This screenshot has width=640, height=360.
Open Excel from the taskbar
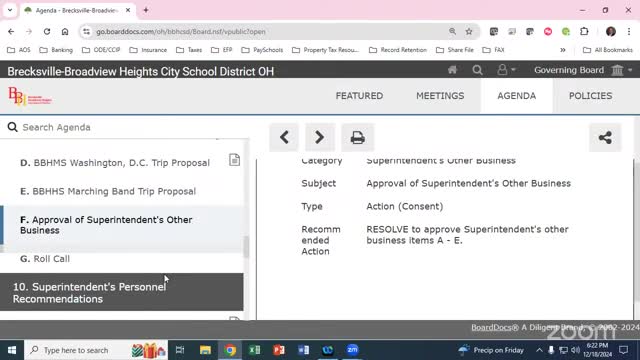click(254, 350)
